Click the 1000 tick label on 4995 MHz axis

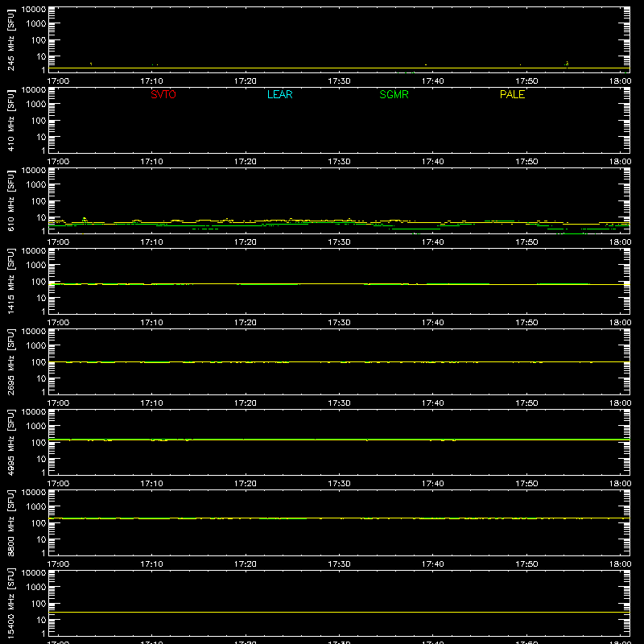click(36, 427)
